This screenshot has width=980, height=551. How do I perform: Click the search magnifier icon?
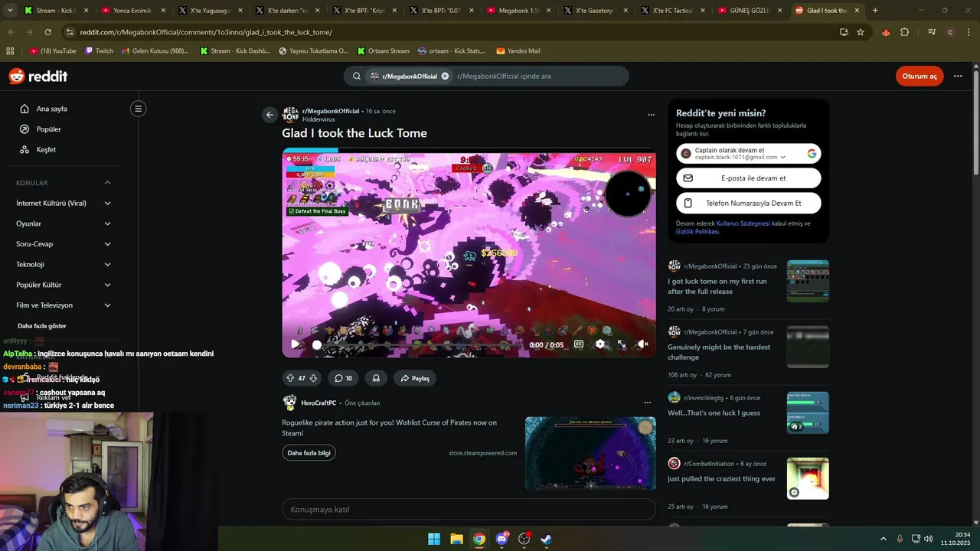point(357,77)
